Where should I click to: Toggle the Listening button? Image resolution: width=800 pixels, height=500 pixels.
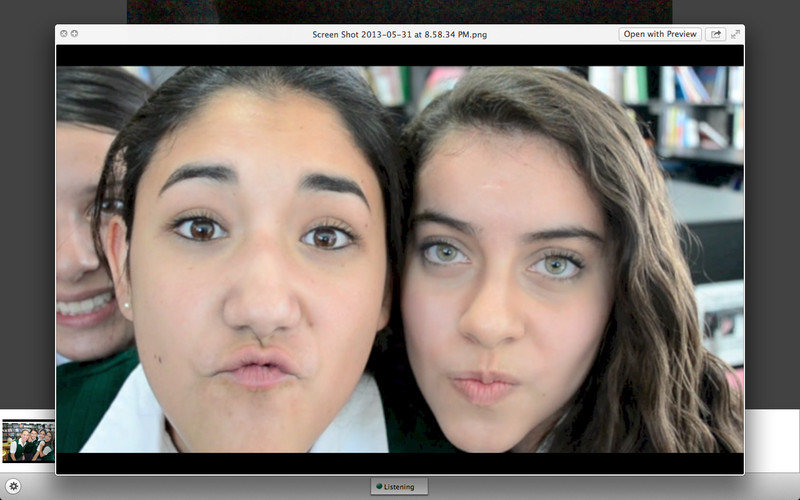point(399,486)
